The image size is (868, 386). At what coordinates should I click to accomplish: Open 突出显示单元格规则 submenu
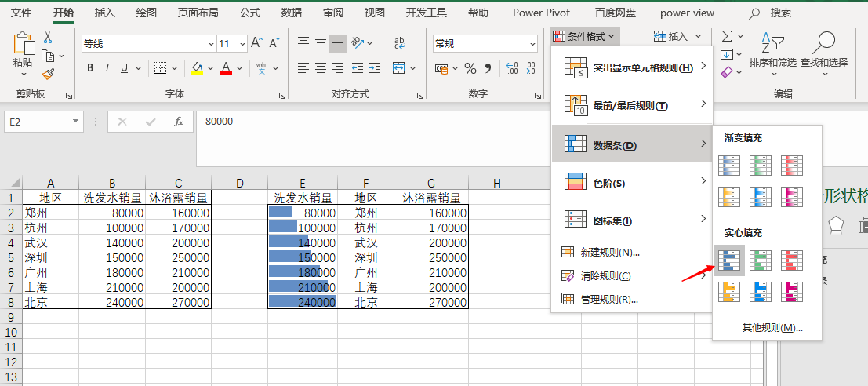pyautogui.click(x=632, y=67)
